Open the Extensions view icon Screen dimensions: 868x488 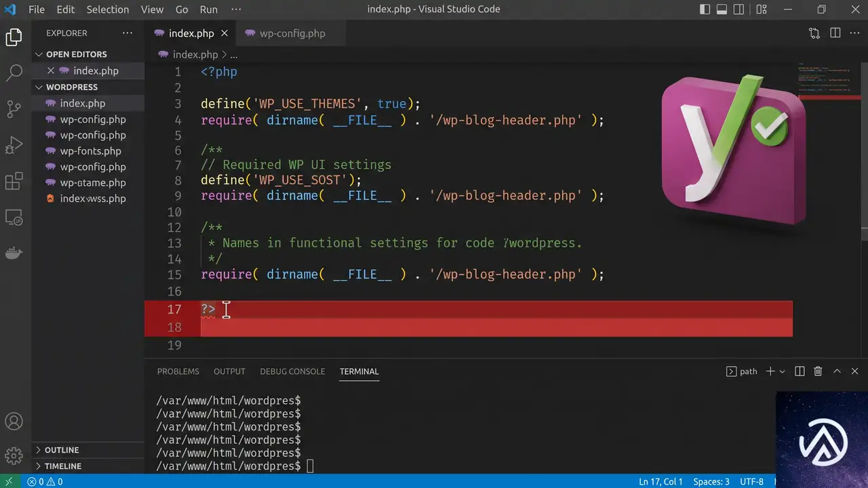[x=14, y=181]
